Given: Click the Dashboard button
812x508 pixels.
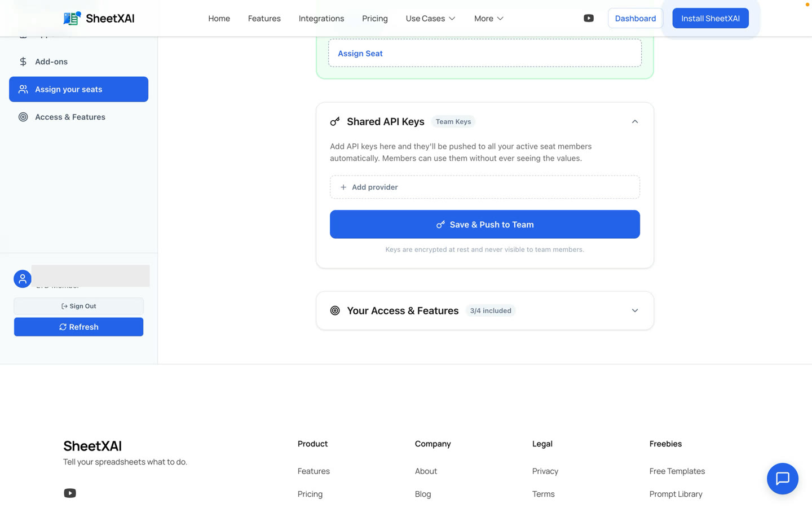Looking at the screenshot, I should [636, 18].
